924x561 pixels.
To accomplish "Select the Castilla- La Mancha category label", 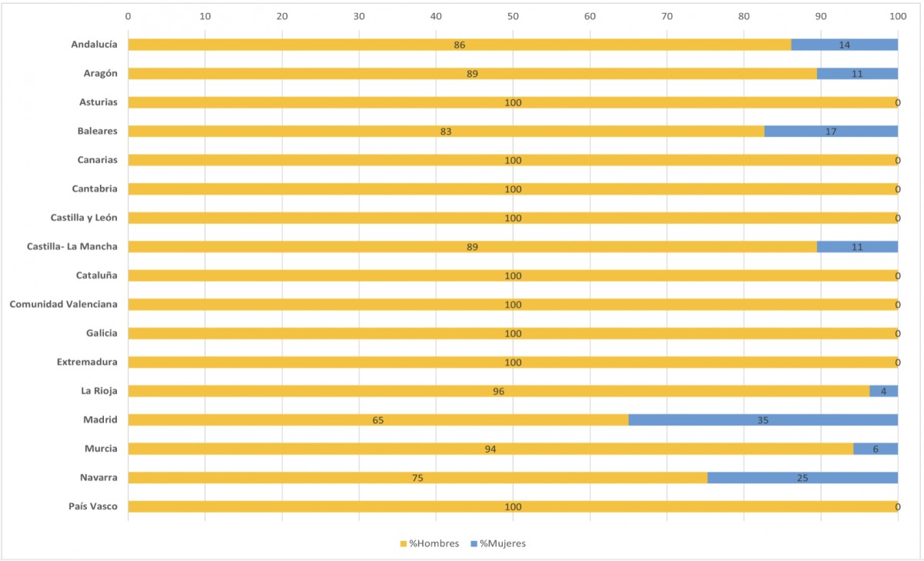I will point(72,246).
